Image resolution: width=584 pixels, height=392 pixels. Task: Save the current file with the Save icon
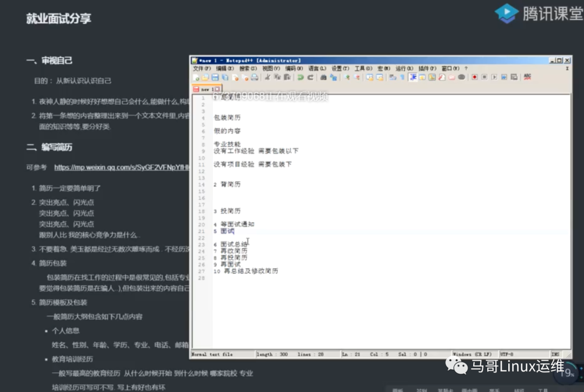click(216, 77)
